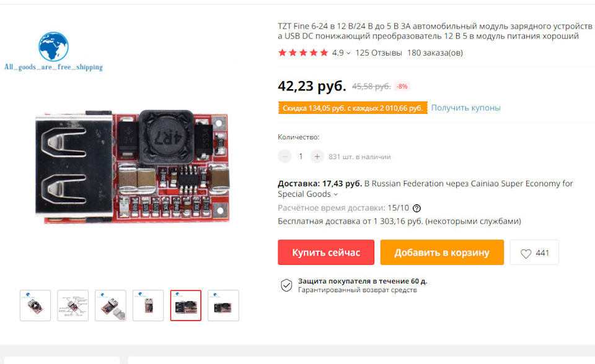Click the All_goods_are_free_shipping globe store logo

tap(53, 51)
